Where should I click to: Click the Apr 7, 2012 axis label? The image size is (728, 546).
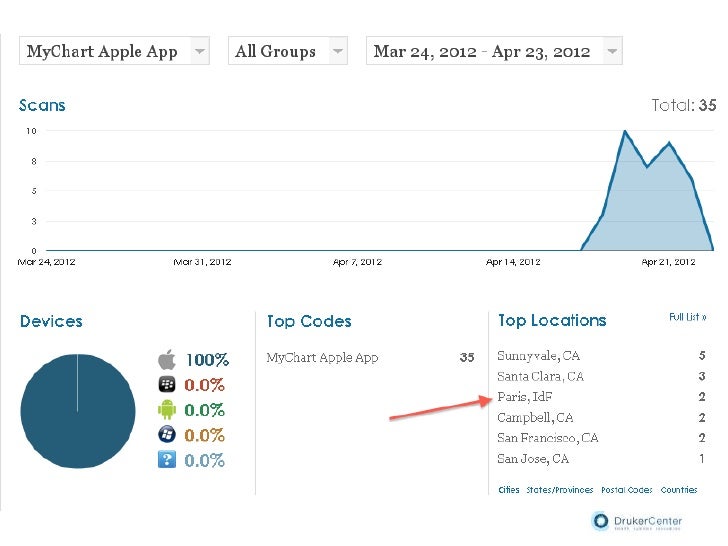pyautogui.click(x=357, y=262)
